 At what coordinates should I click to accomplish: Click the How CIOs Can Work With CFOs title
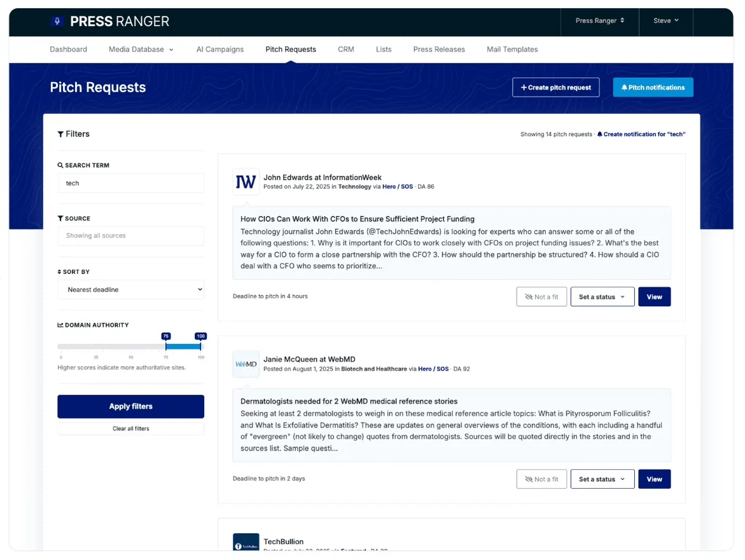(358, 219)
